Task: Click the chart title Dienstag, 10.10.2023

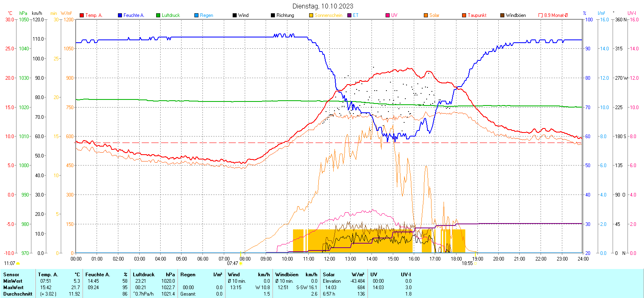Action: coord(323,6)
